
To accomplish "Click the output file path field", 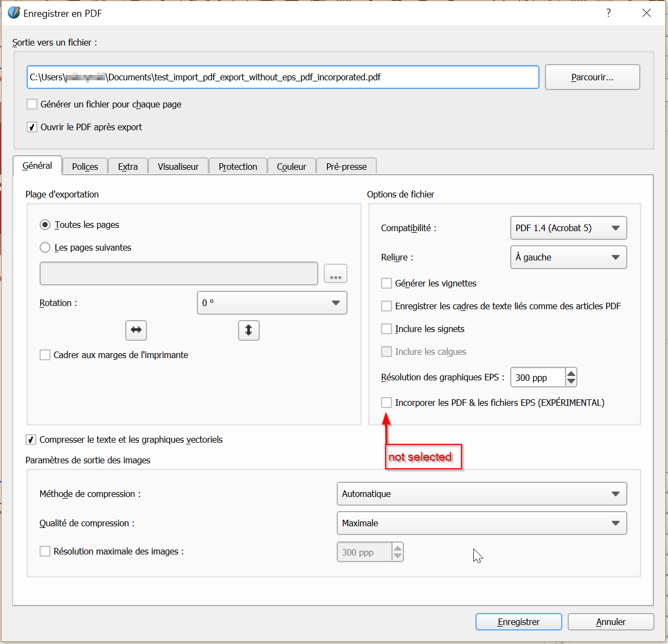I will 282,77.
